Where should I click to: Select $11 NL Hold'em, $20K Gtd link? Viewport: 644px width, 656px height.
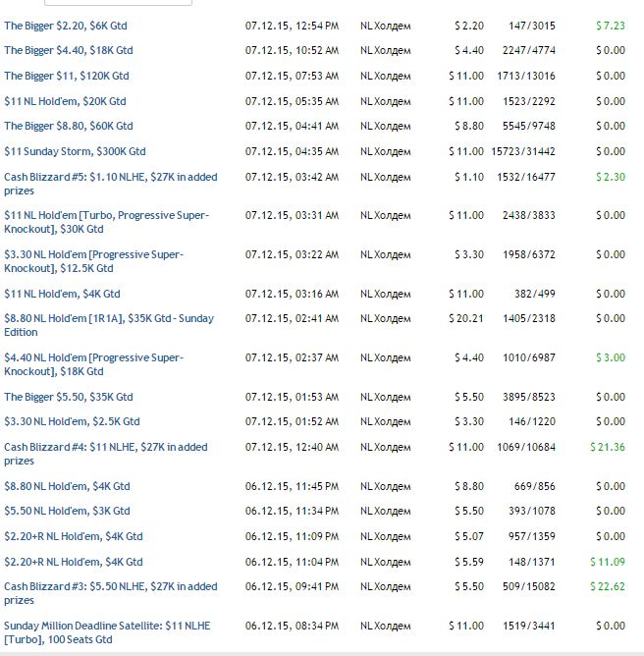pyautogui.click(x=65, y=101)
